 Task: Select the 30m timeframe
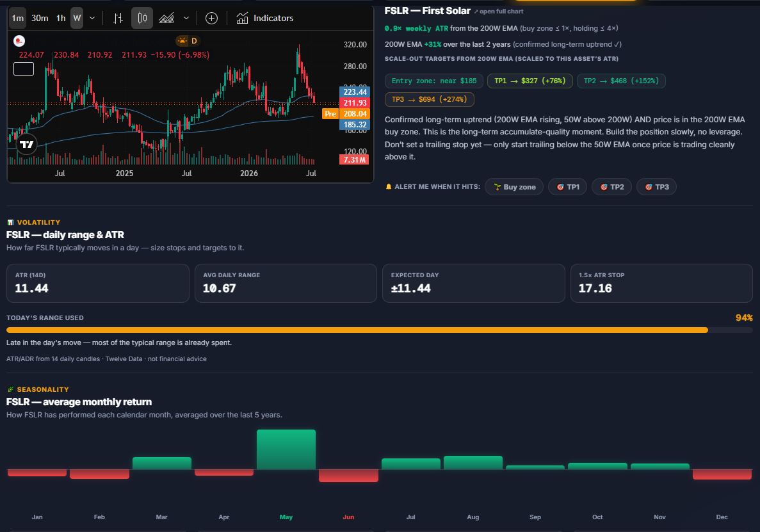[x=40, y=19]
